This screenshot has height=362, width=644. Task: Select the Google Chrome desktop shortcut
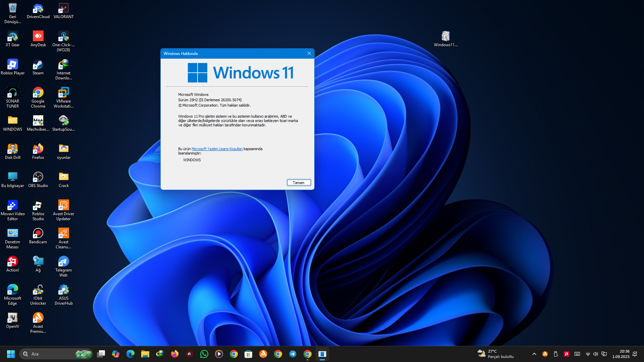pyautogui.click(x=38, y=98)
